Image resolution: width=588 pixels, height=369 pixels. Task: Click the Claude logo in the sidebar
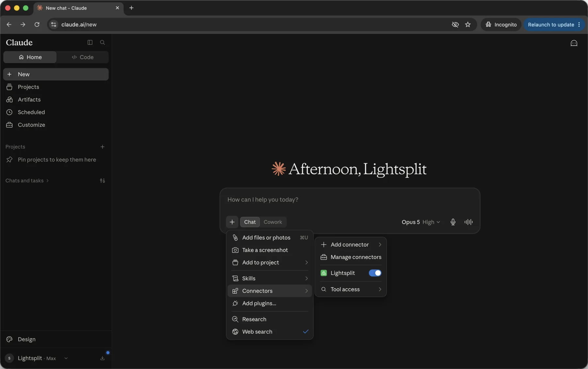pos(19,42)
